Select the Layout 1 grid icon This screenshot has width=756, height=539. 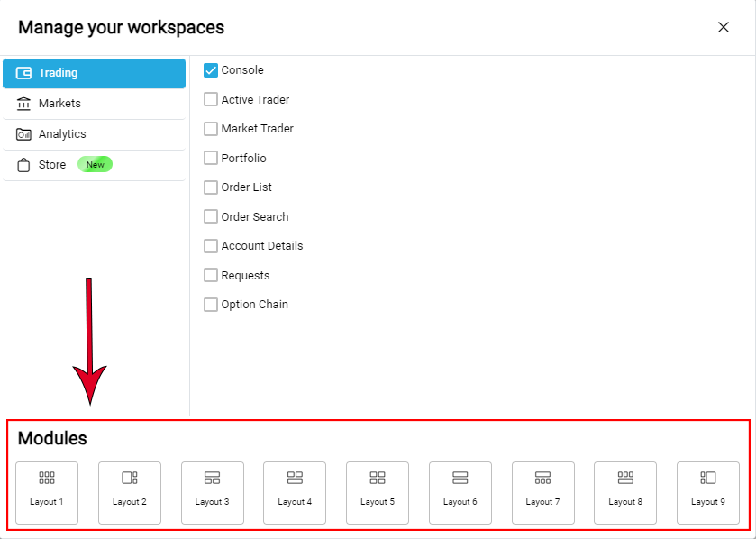pyautogui.click(x=47, y=480)
